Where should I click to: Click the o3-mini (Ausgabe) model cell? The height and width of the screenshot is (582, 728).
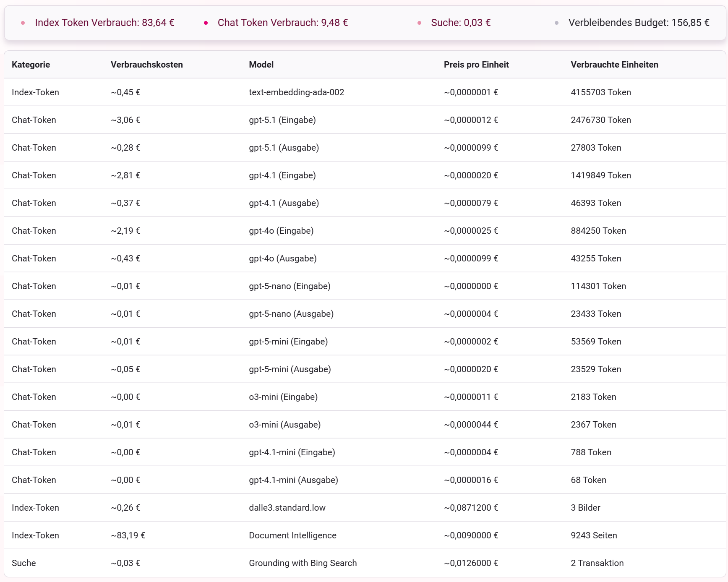[284, 425]
